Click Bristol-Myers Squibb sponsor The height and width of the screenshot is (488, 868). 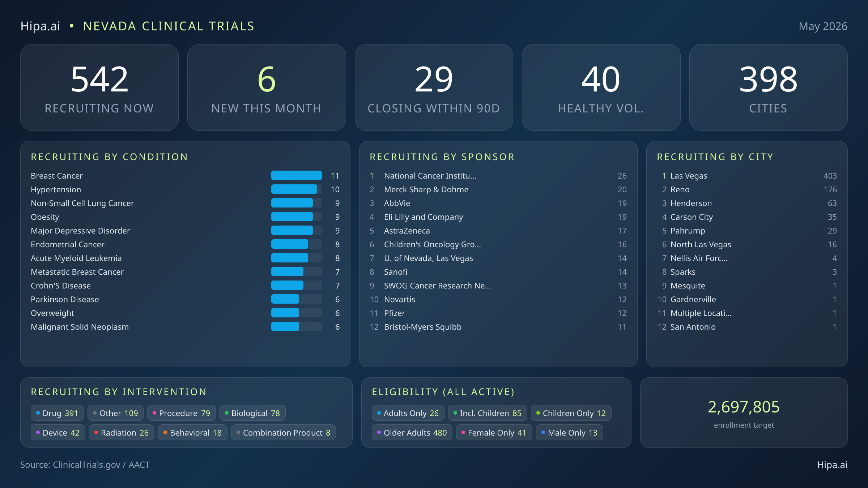click(x=498, y=327)
